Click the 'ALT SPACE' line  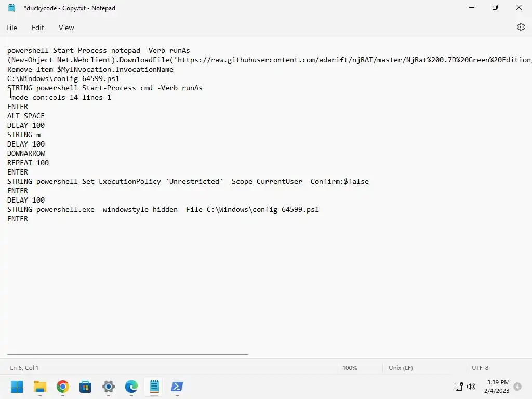26,116
